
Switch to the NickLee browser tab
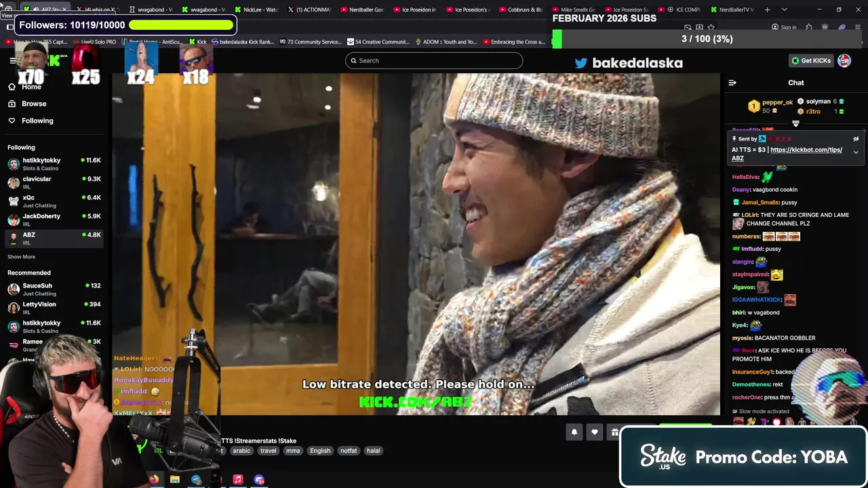point(257,9)
